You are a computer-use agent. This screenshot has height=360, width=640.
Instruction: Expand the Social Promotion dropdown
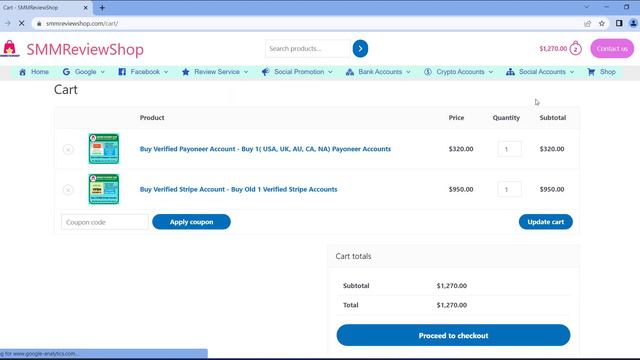point(330,72)
